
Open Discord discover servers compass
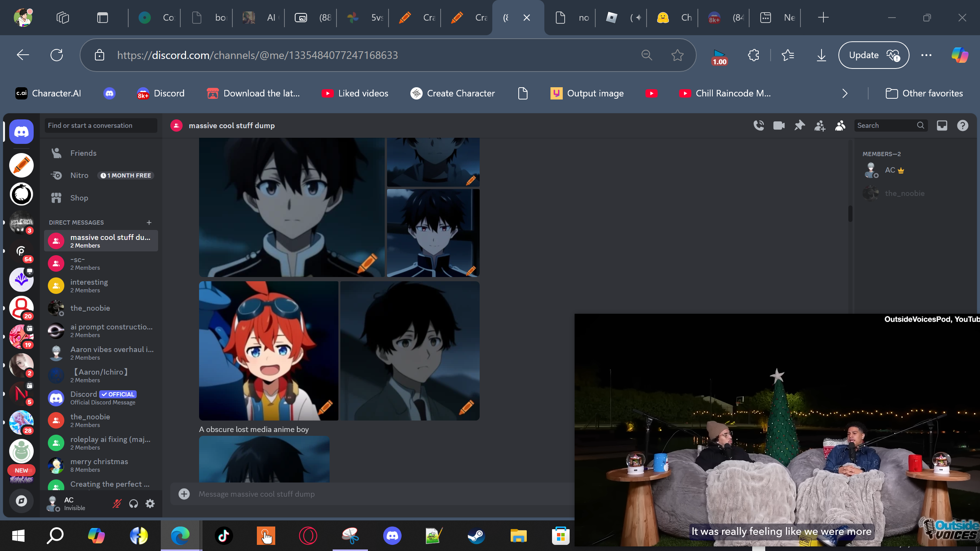21,501
